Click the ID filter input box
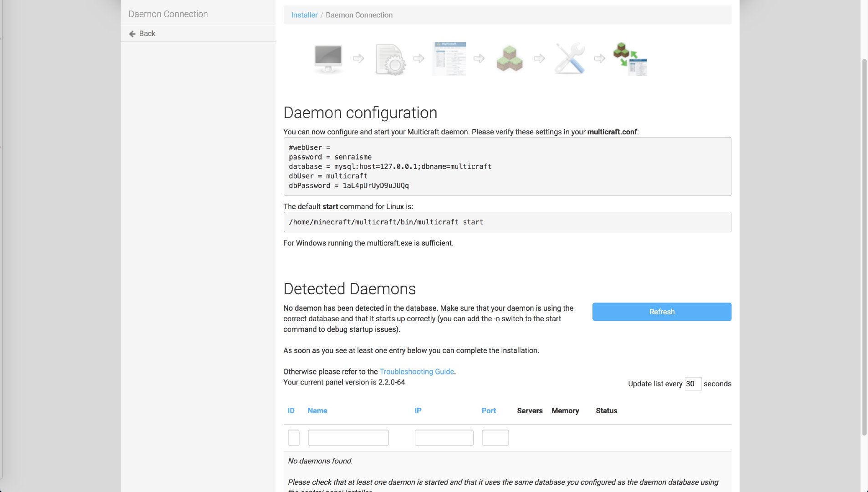Screen dimensions: 868x492 [294, 438]
